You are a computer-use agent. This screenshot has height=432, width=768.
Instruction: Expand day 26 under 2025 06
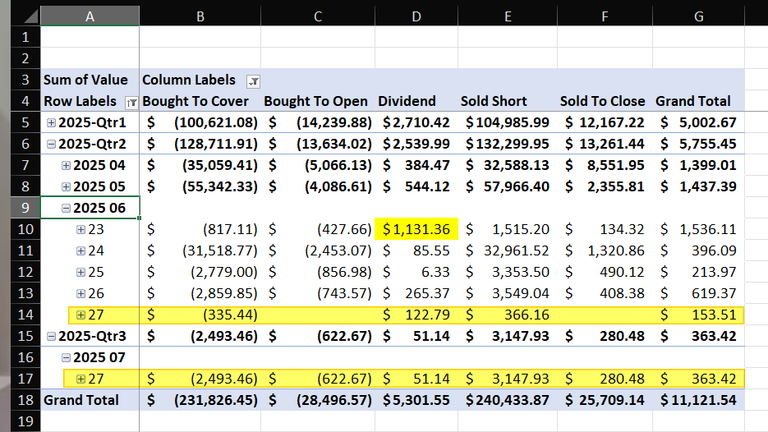tap(81, 293)
